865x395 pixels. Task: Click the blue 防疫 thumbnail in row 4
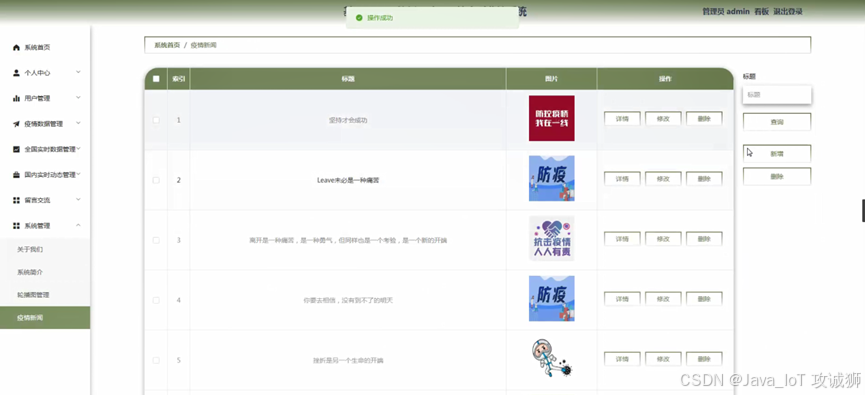pyautogui.click(x=552, y=298)
